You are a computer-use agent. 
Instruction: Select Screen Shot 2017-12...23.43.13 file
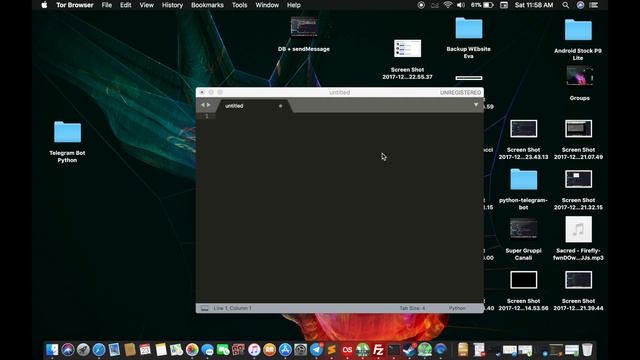click(x=524, y=140)
